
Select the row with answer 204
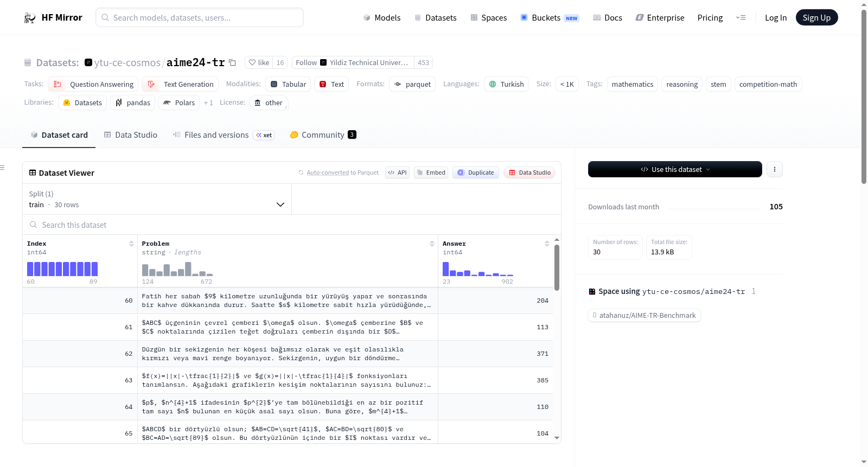pos(288,300)
